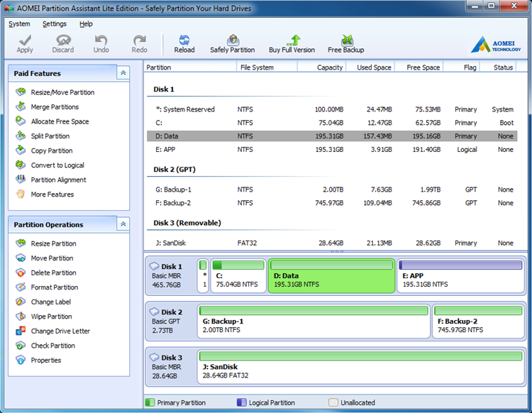Viewport: 532px width, 413px height.
Task: Click the Primary Partition legend swatch
Action: coord(150,402)
